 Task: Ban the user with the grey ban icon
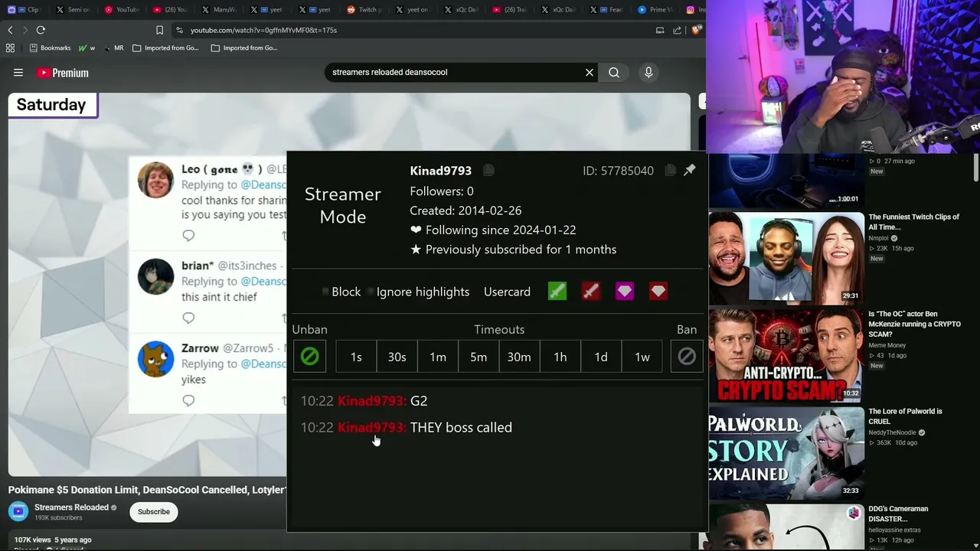687,357
